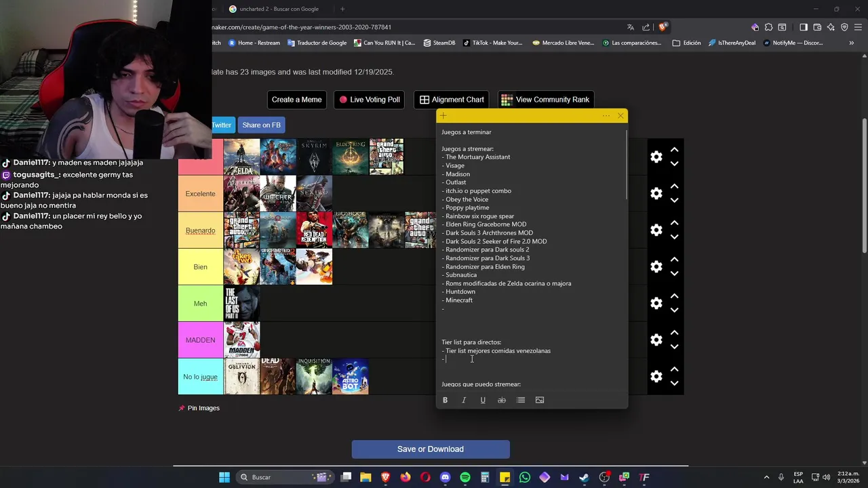868x488 pixels.
Task: Click the green Meh tier label
Action: 200,304
